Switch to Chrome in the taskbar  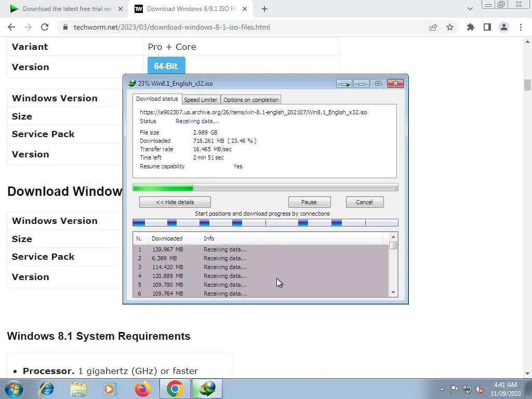[x=175, y=389]
